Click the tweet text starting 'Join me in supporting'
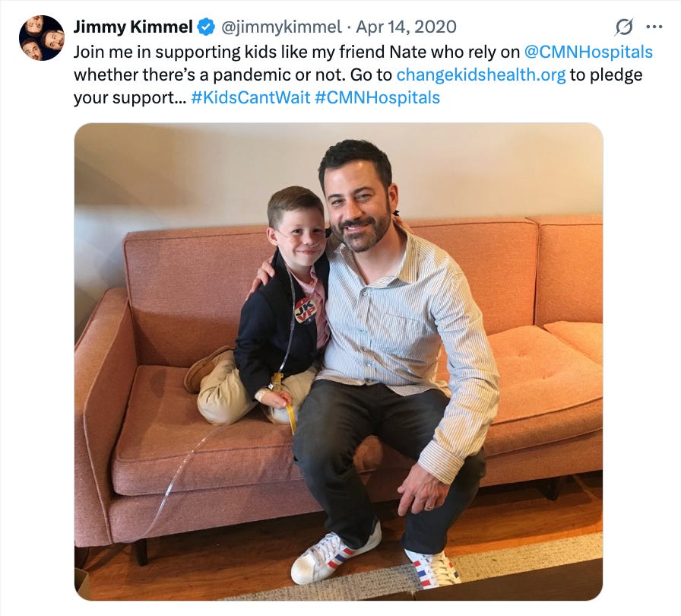 (363, 75)
